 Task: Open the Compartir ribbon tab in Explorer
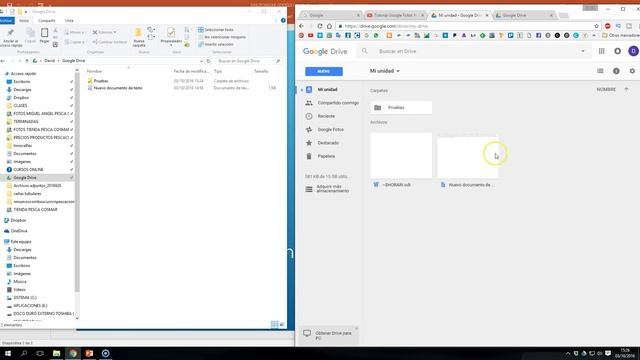pos(47,20)
